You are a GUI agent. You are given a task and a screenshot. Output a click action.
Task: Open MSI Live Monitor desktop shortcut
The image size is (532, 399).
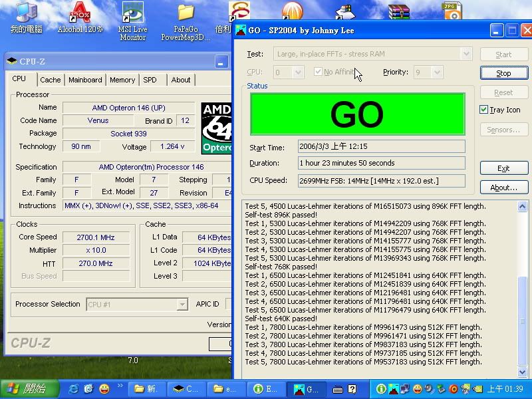(132, 21)
